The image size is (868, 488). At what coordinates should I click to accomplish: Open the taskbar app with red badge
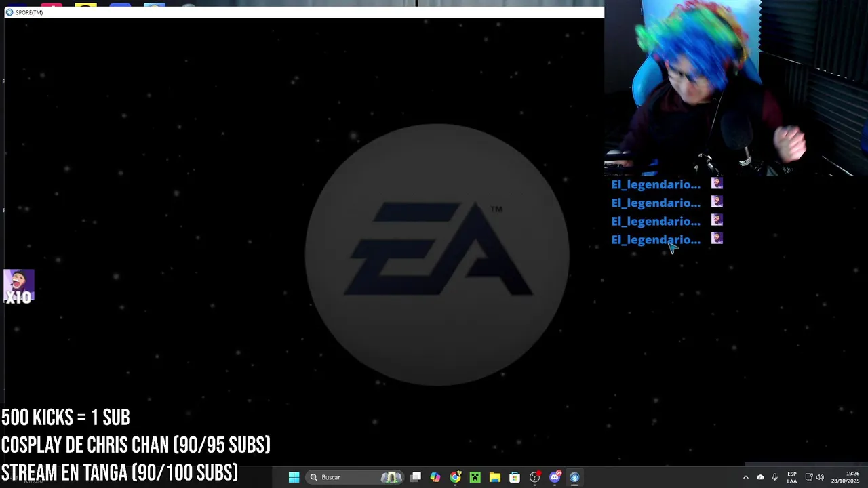tap(534, 477)
